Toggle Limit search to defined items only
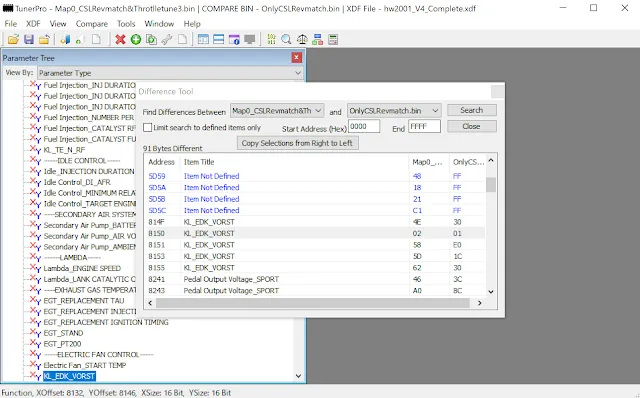 pos(147,127)
